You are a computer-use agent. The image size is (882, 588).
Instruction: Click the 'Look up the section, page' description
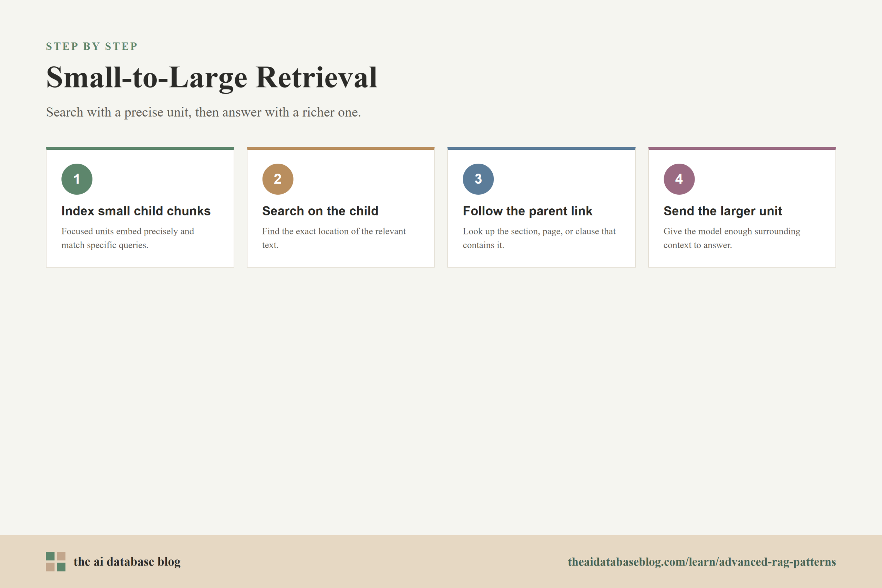[x=539, y=238]
